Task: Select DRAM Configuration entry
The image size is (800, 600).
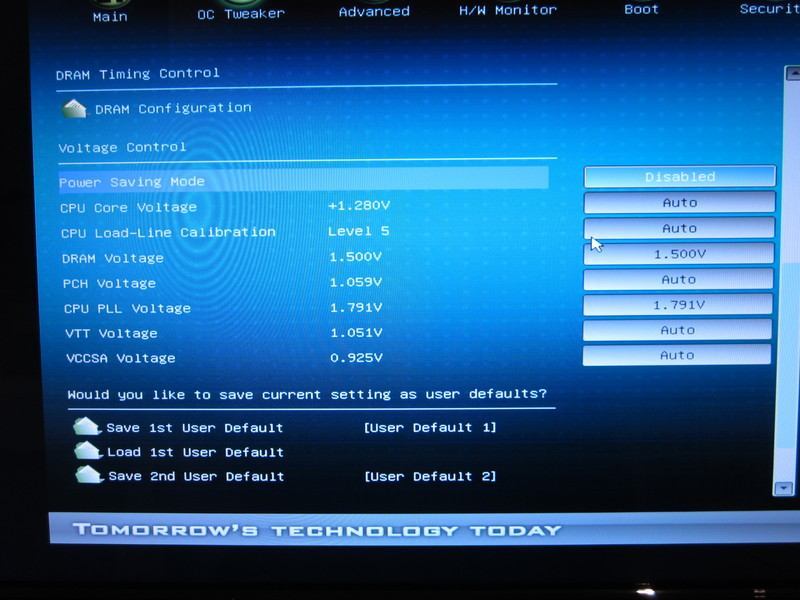Action: 173,108
